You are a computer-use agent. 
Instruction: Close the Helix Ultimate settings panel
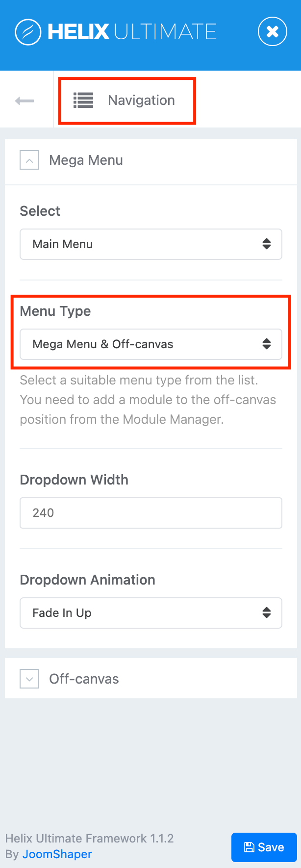[272, 32]
